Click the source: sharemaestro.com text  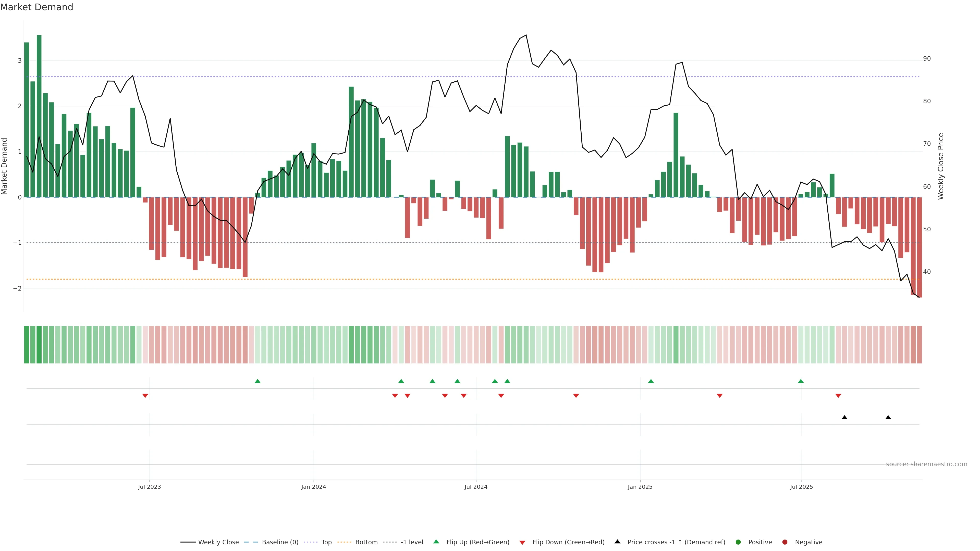click(x=926, y=464)
